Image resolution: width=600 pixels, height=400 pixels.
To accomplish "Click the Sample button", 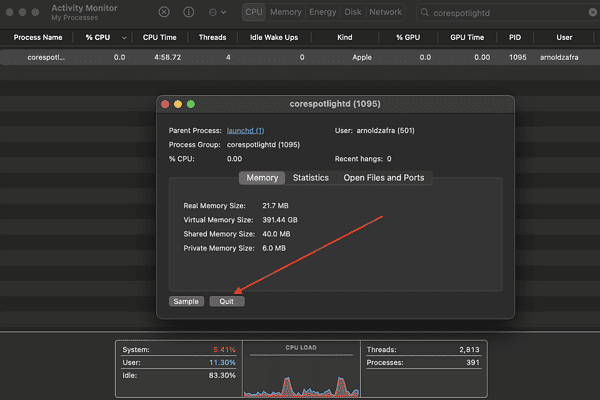I will point(186,302).
